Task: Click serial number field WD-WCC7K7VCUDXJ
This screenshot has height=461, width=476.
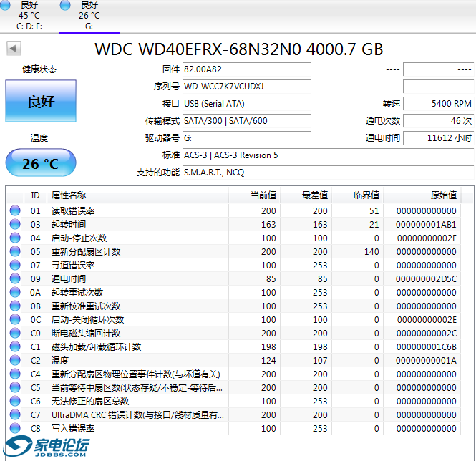Action: pyautogui.click(x=246, y=87)
